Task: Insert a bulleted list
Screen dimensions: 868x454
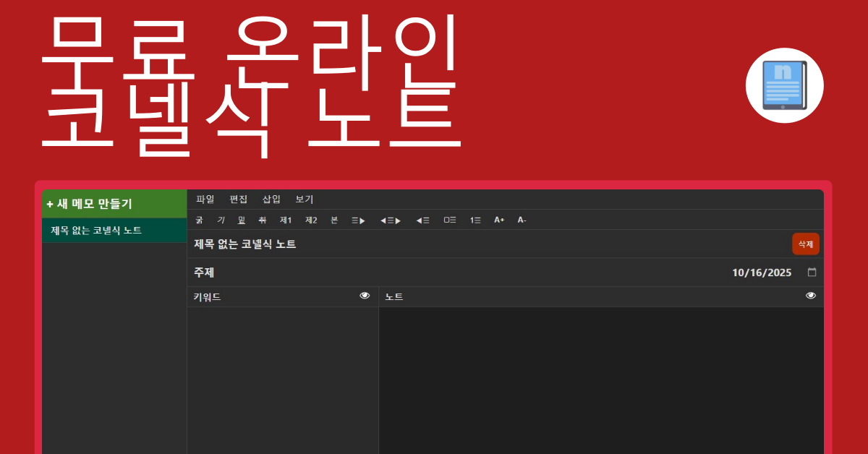Action: pyautogui.click(x=450, y=220)
